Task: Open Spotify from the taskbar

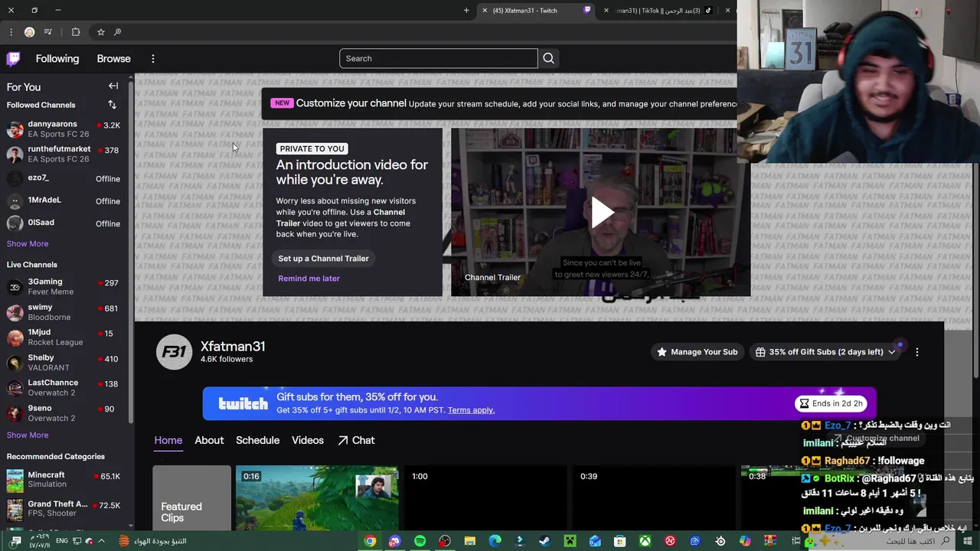Action: (x=420, y=541)
